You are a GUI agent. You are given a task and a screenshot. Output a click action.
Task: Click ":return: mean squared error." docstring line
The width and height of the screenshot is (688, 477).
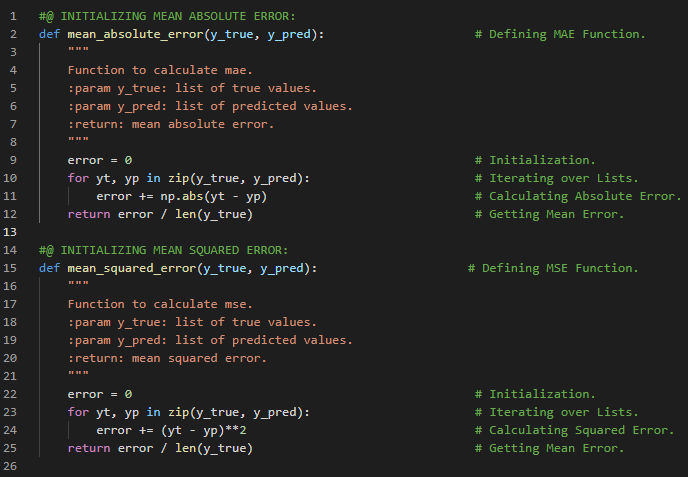[167, 358]
